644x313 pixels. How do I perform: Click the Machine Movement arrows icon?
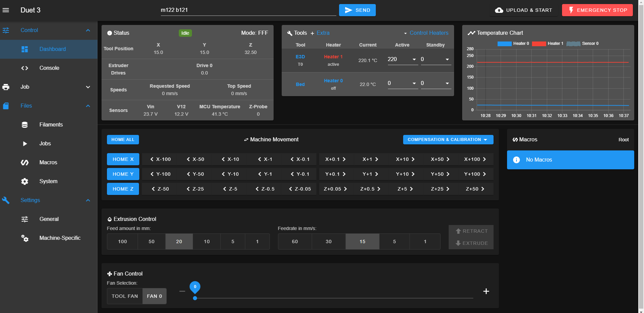(x=246, y=140)
